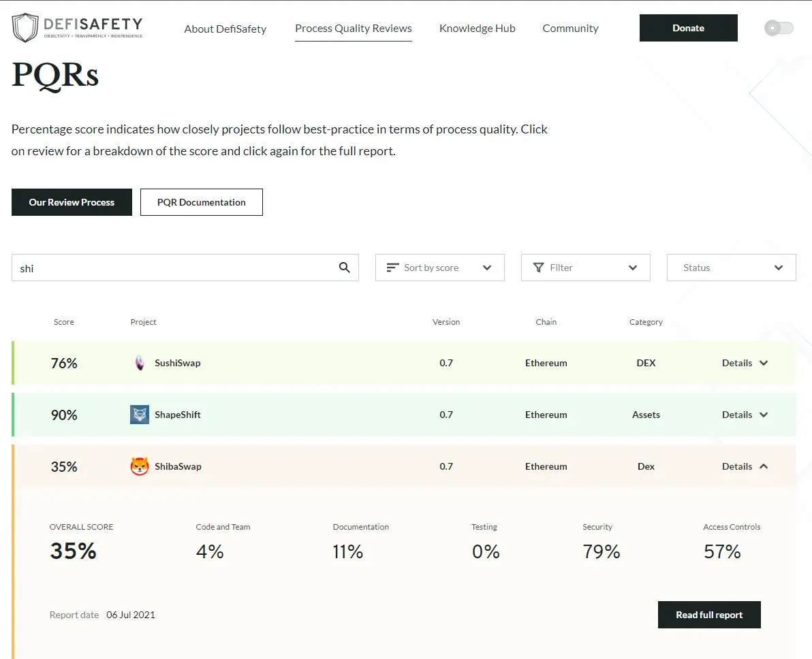Click PQR Documentation button

click(202, 202)
